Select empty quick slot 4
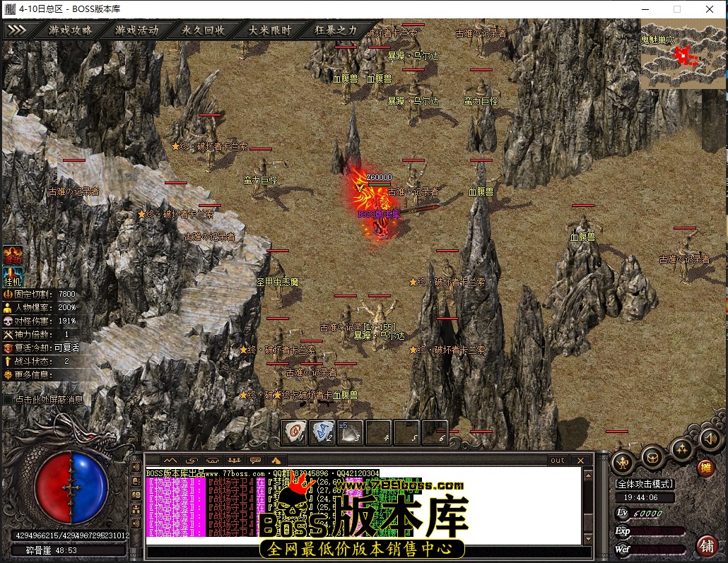Viewport: 728px width, 563px height. (378, 432)
